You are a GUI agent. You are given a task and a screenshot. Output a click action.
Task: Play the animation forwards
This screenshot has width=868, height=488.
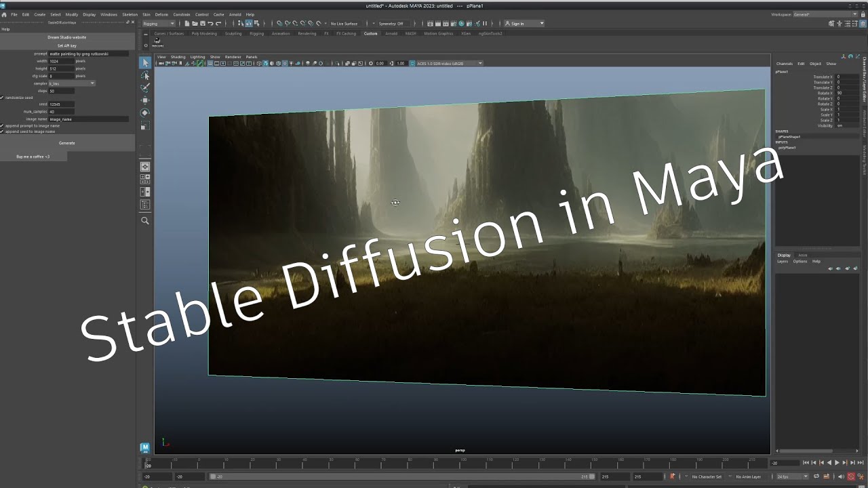(837, 463)
